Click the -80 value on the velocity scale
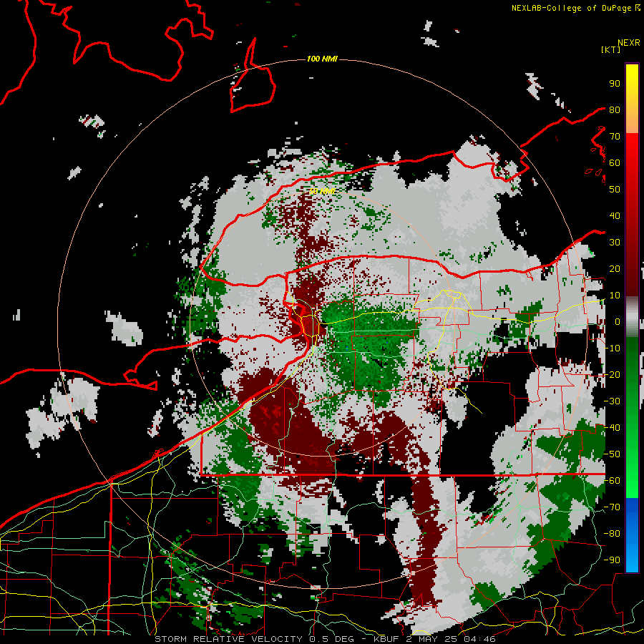 613,534
